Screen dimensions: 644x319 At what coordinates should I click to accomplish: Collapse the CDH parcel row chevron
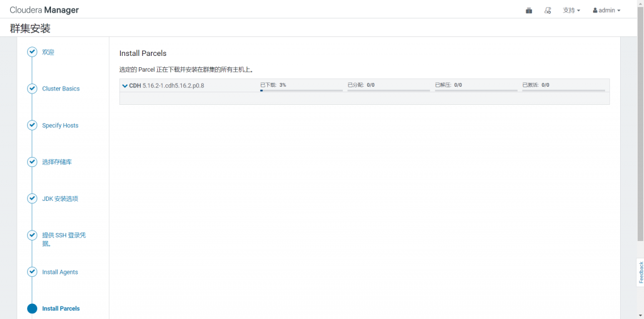125,85
